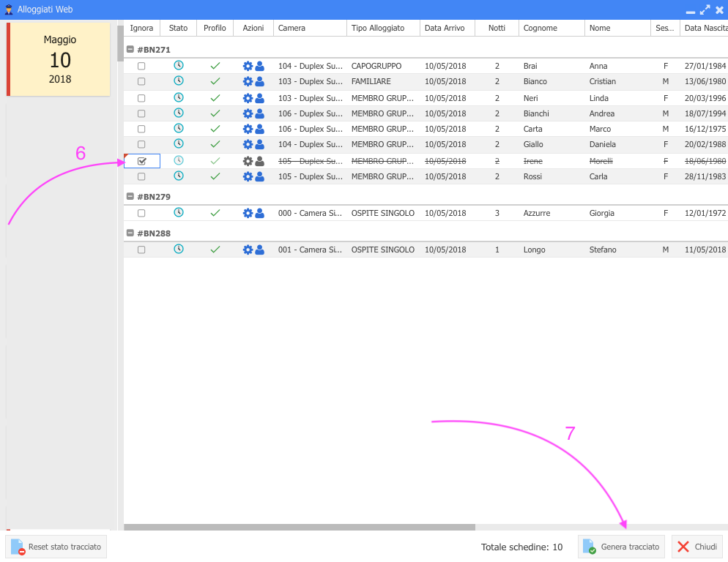Click the Totale schedine: 10 label

521,547
